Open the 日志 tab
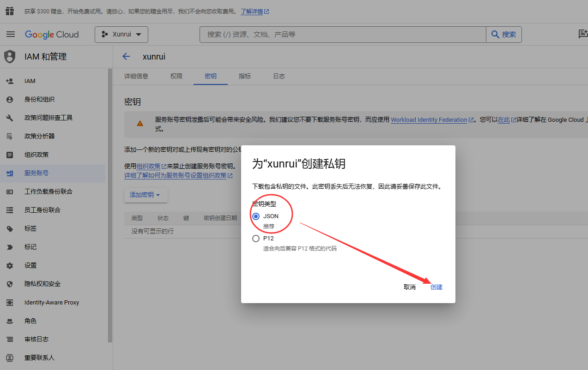 pos(279,76)
